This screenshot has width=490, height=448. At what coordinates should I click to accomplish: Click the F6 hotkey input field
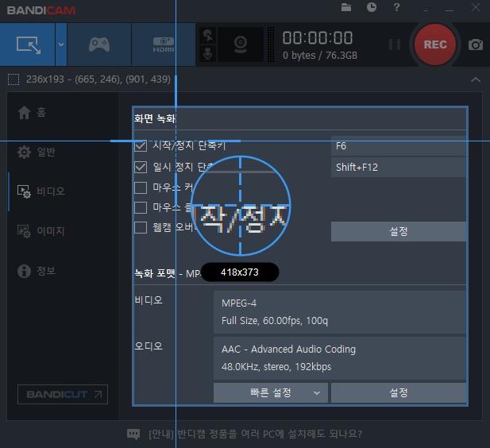399,146
